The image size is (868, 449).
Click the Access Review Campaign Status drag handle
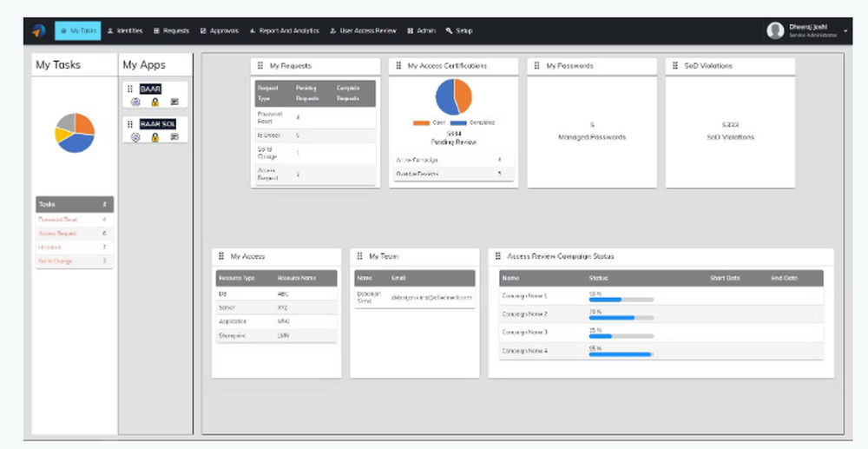[x=498, y=256]
